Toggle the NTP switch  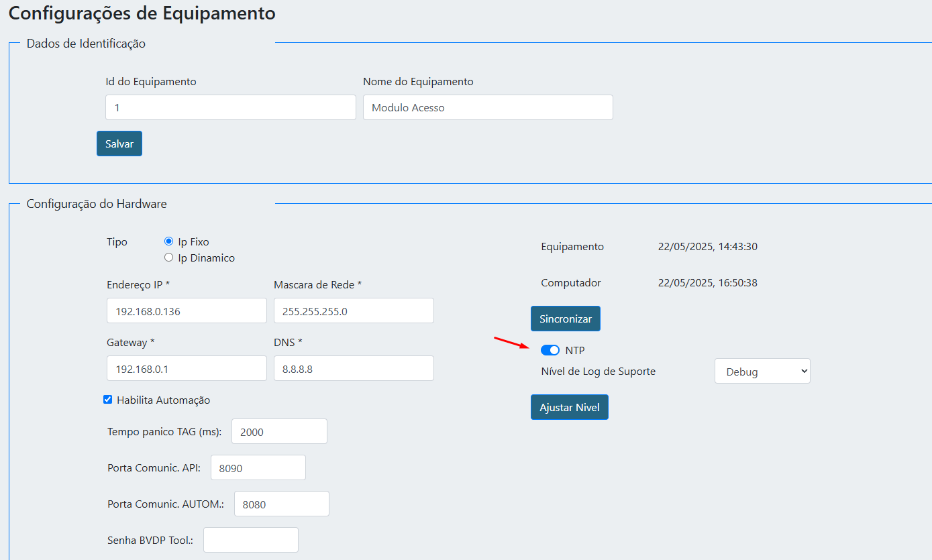550,350
